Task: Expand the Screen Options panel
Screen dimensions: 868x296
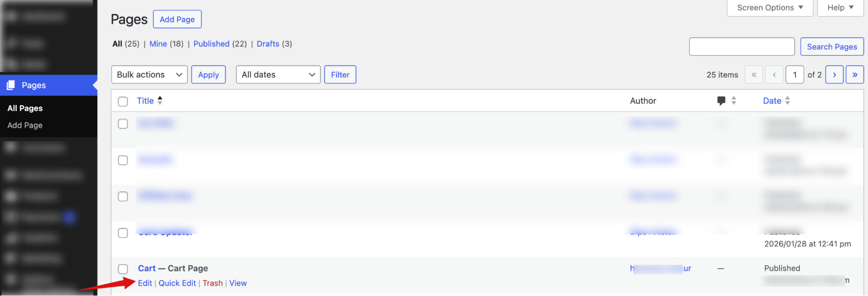Action: tap(769, 7)
